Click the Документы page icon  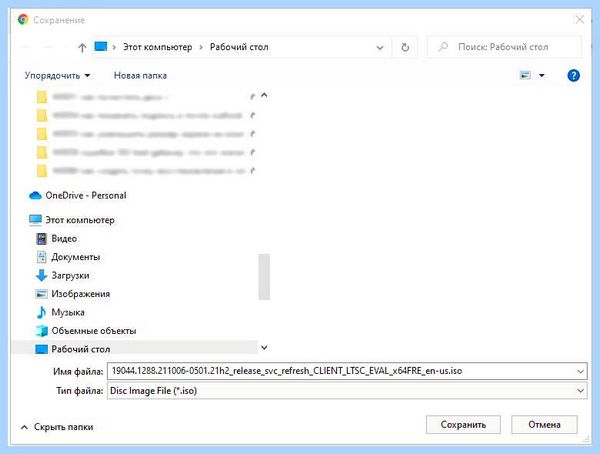[41, 257]
